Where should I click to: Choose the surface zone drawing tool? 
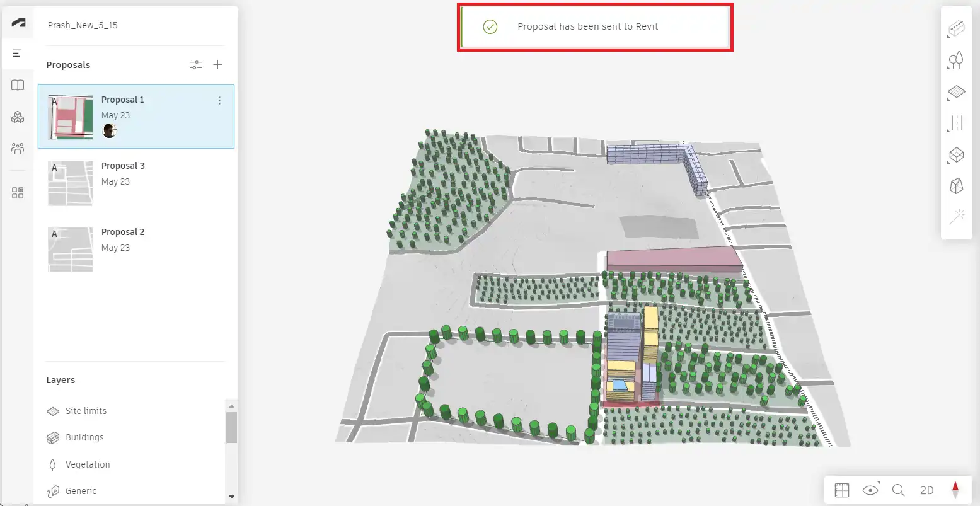(956, 92)
